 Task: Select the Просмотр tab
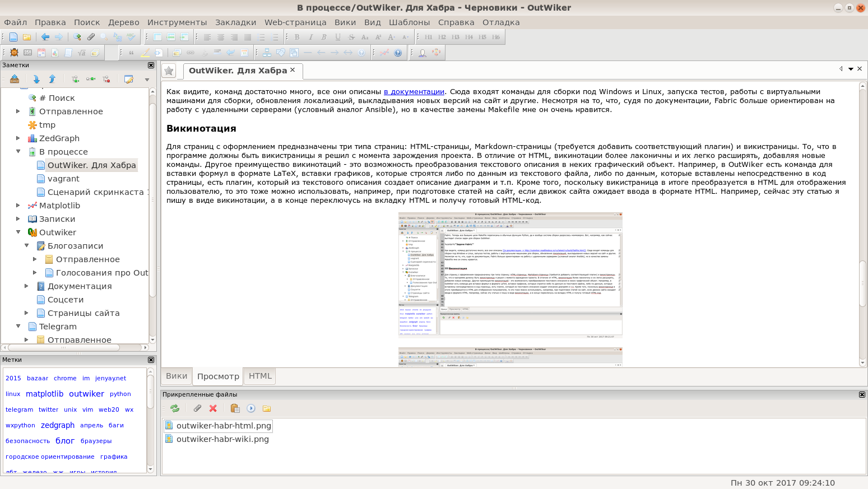[218, 376]
